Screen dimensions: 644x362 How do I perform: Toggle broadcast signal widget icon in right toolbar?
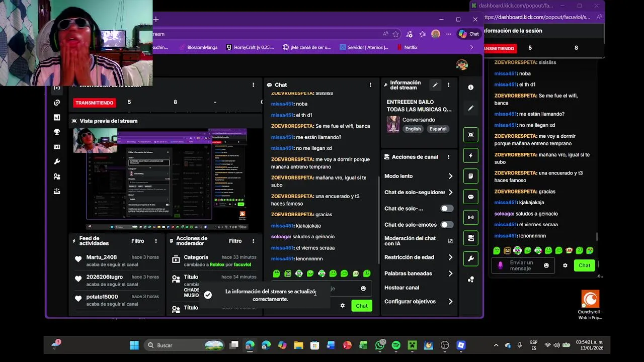470,218
